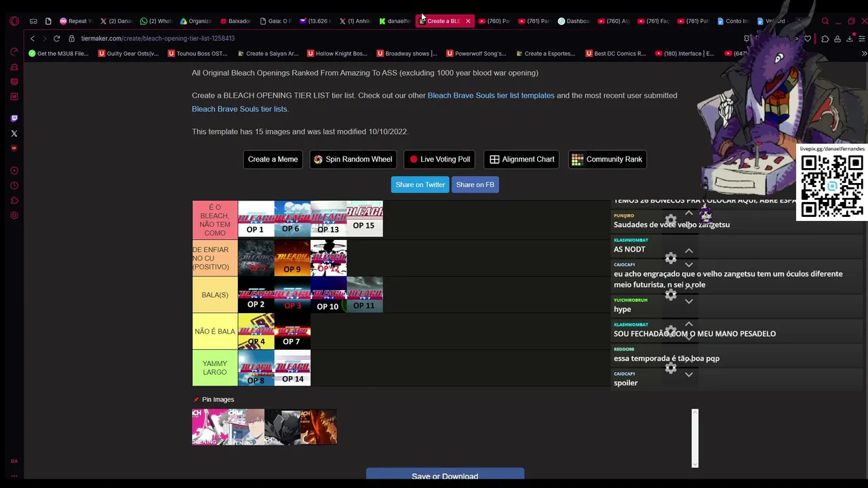Open Hollow Knight Bos bookmark
The height and width of the screenshot is (488, 868).
click(x=337, y=54)
